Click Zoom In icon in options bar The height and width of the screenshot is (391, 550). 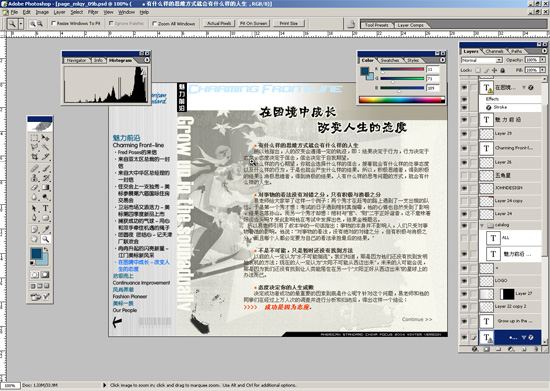click(x=33, y=23)
